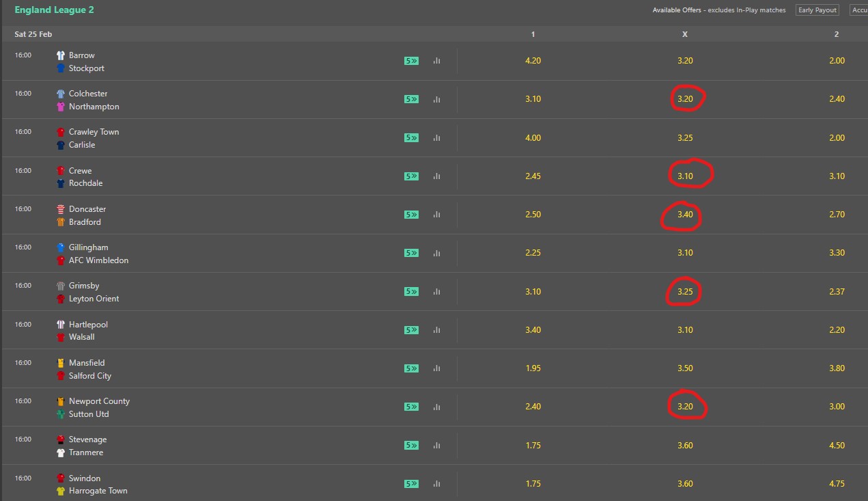Click the green 5» badge for Grimsby v Leyton Orient
The height and width of the screenshot is (501, 868).
(411, 292)
